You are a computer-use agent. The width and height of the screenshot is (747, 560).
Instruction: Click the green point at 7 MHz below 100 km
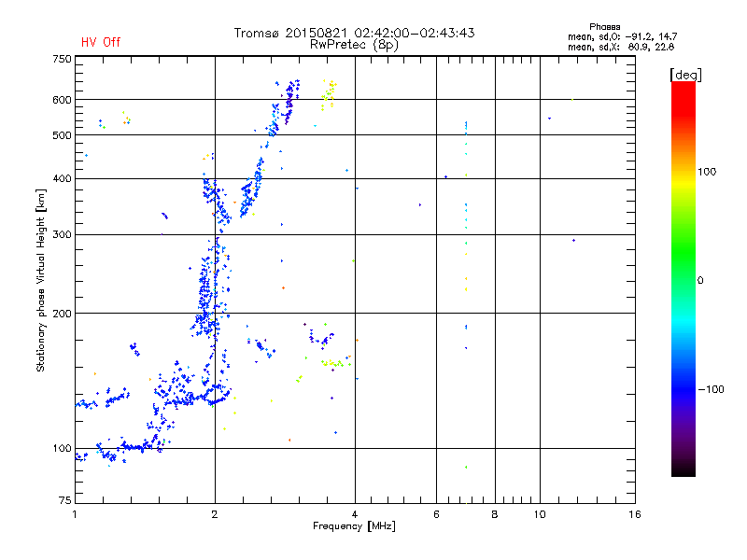coord(466,468)
